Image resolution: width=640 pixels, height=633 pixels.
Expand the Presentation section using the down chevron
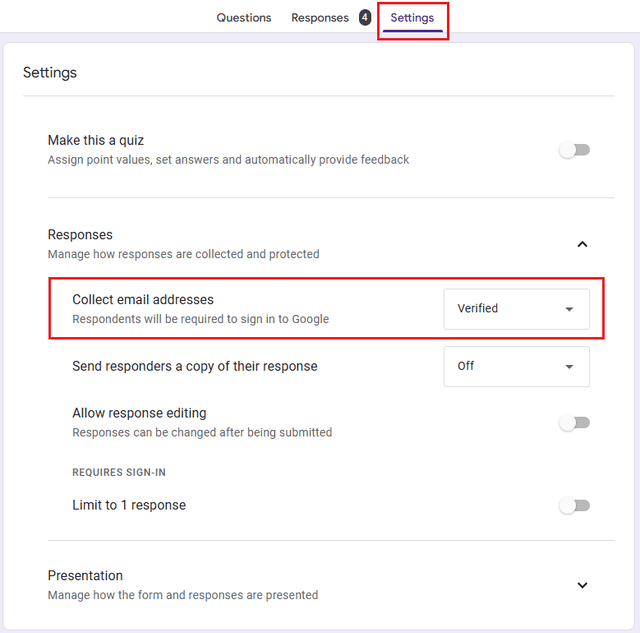(x=582, y=585)
